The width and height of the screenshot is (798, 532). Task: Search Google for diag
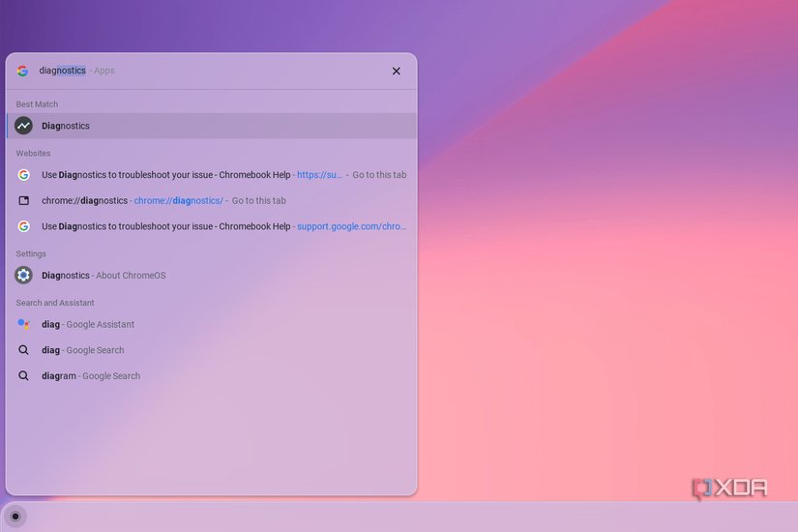coord(212,350)
